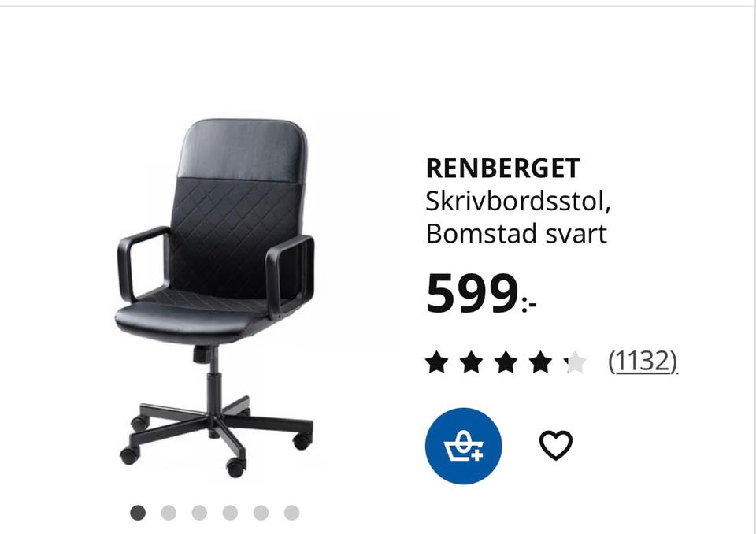Select the first carousel dot

pyautogui.click(x=137, y=513)
